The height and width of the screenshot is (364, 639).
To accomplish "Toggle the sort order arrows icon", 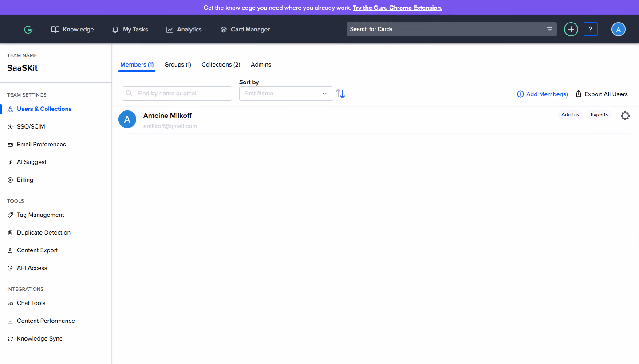I will pyautogui.click(x=340, y=94).
